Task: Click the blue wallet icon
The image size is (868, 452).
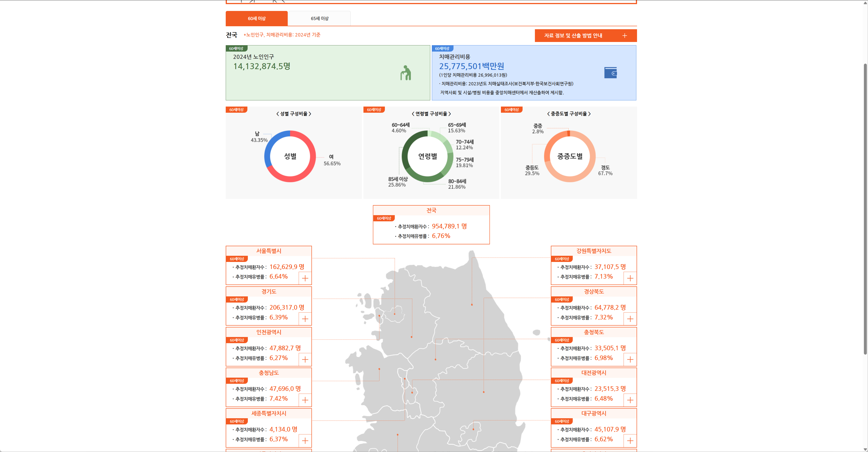Action: click(x=610, y=73)
